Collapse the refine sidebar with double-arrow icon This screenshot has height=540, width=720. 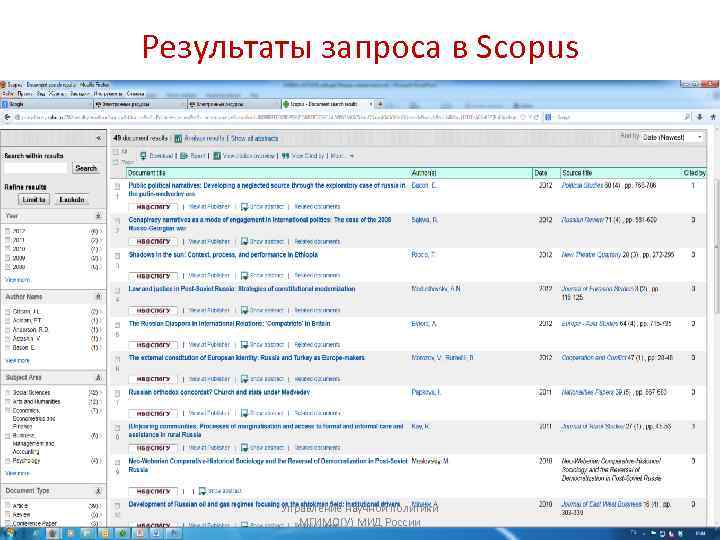98,138
